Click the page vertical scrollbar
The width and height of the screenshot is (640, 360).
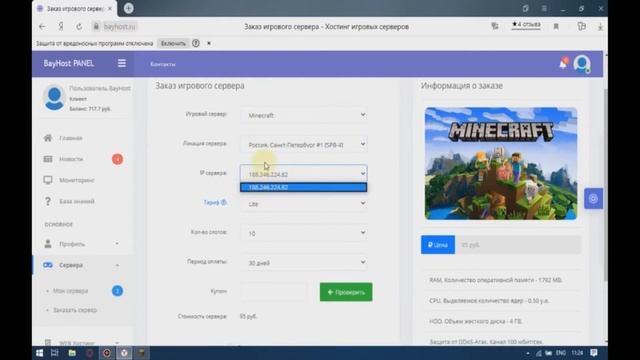[x=605, y=184]
